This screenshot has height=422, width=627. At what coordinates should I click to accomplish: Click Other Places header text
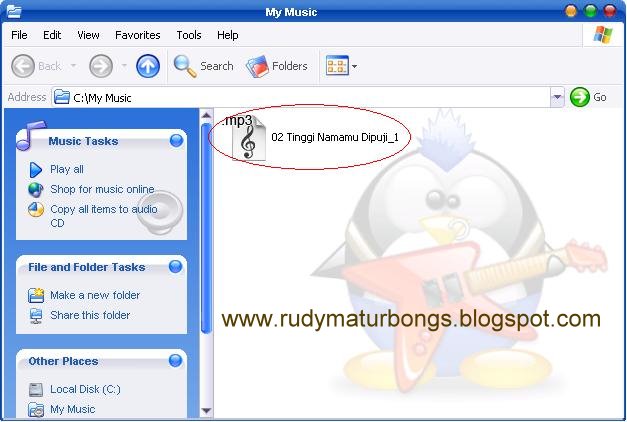pos(63,361)
